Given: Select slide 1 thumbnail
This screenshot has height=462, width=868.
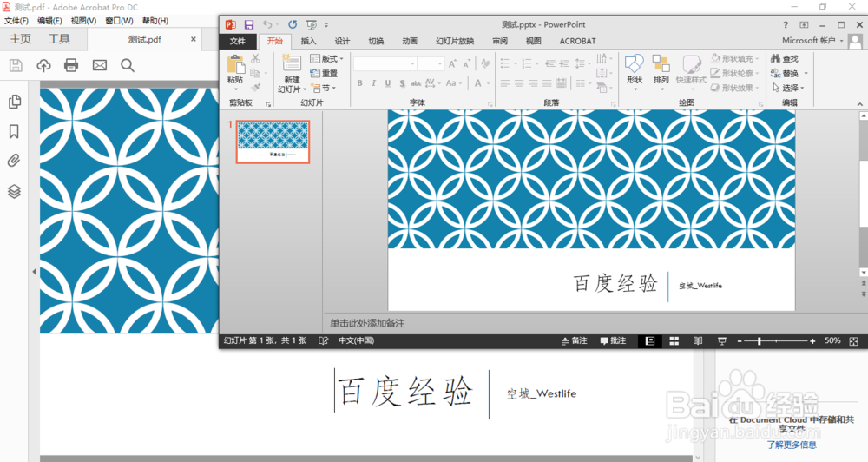Looking at the screenshot, I should tap(273, 142).
